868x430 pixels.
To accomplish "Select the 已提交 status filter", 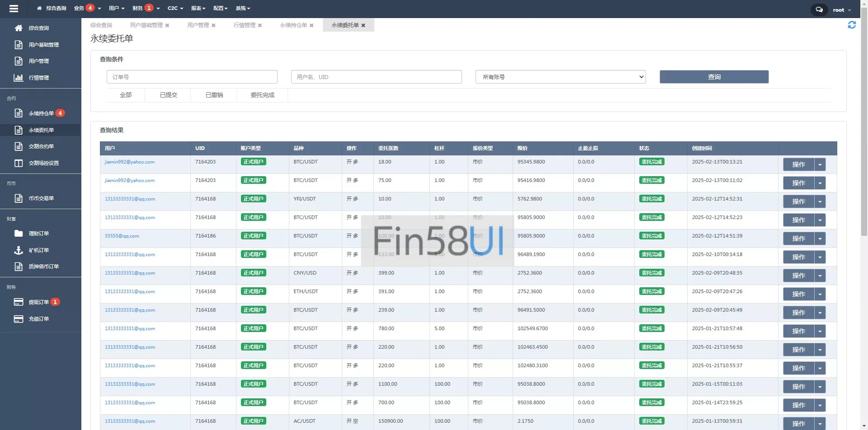I will [x=168, y=95].
